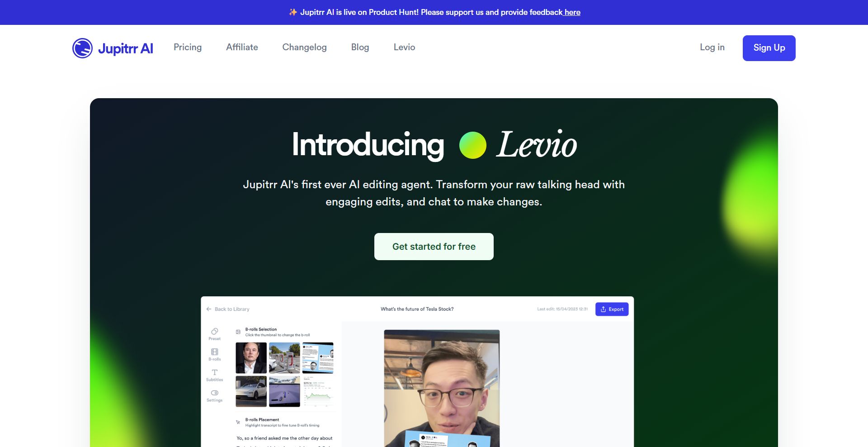Image resolution: width=868 pixels, height=447 pixels.
Task: Click the cursor icon beside B-rolls Placement
Action: pyautogui.click(x=238, y=422)
